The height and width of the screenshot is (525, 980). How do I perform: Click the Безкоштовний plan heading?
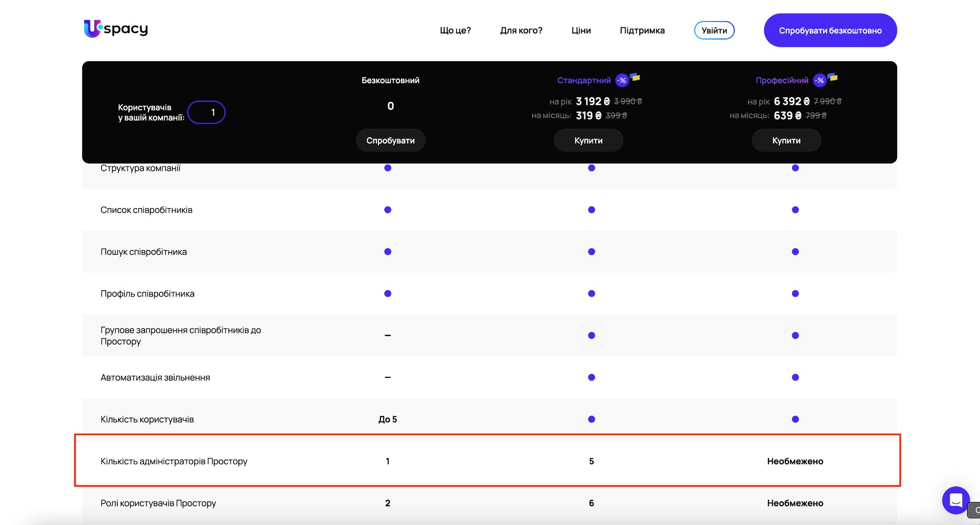390,80
